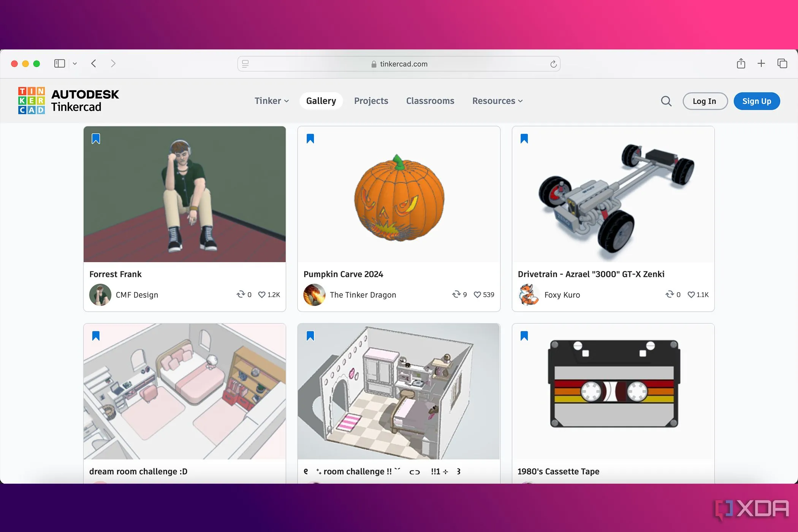Toggle bookmark on Forrest Frank card
This screenshot has height=532, width=798.
pyautogui.click(x=96, y=139)
